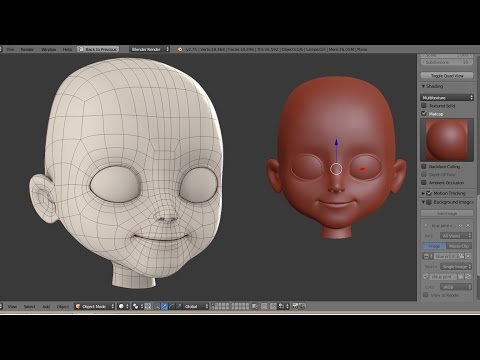The width and height of the screenshot is (480, 360).
Task: Click the Blender logo icon in info bar
Action: tap(180, 49)
